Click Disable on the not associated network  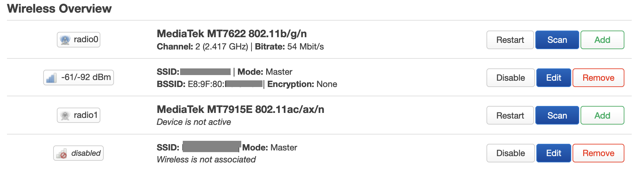(x=511, y=153)
